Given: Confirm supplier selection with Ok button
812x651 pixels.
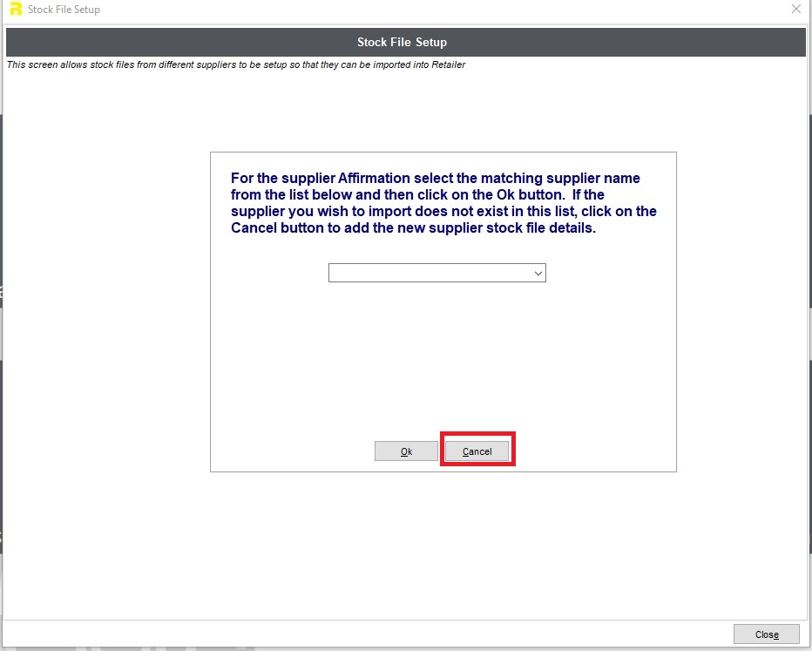Looking at the screenshot, I should tap(406, 451).
